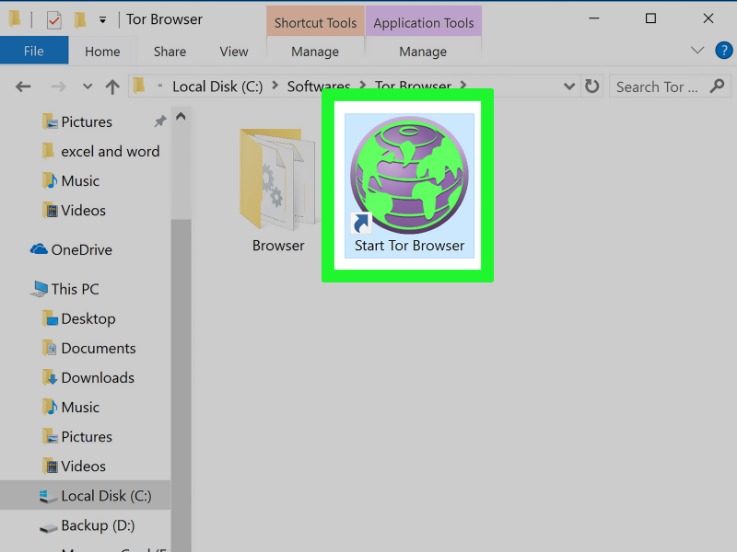Switch to the Home ribbon tab
This screenshot has height=552, width=737.
pos(102,51)
